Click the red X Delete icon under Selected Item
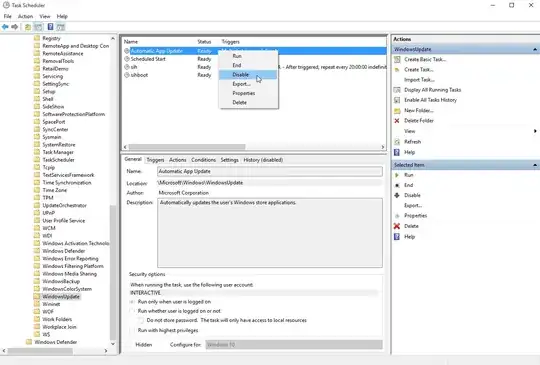Viewport: 540px width, 365px height. pyautogui.click(x=397, y=226)
